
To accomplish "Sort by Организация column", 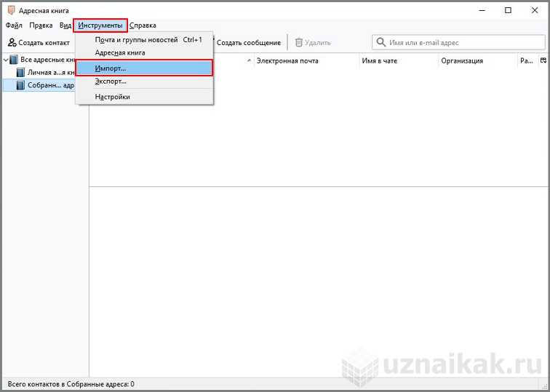I will 478,61.
